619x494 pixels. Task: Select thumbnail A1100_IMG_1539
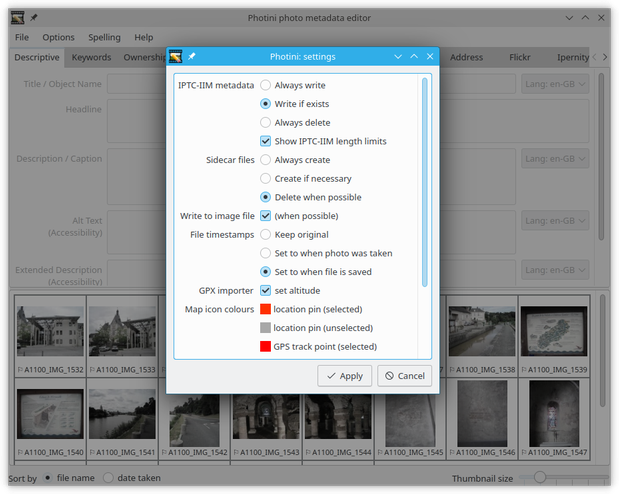coord(554,336)
